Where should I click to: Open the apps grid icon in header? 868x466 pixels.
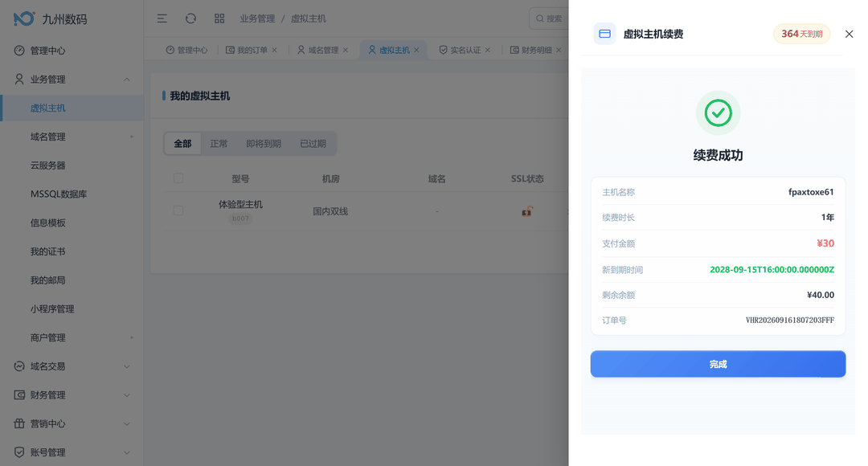pyautogui.click(x=219, y=18)
